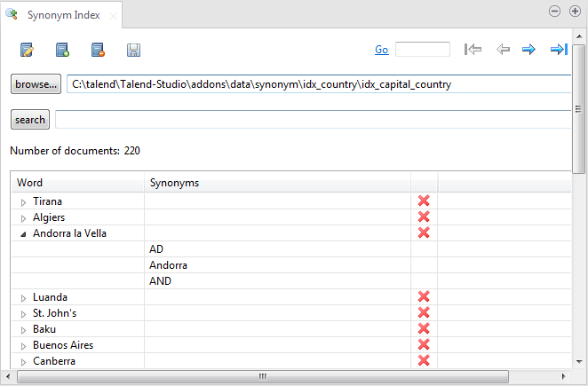Jump to the first page arrow
This screenshot has height=386, width=588.
473,50
